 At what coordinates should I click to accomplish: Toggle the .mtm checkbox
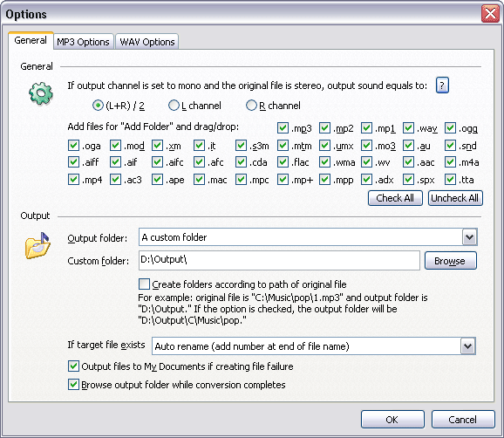tap(283, 146)
